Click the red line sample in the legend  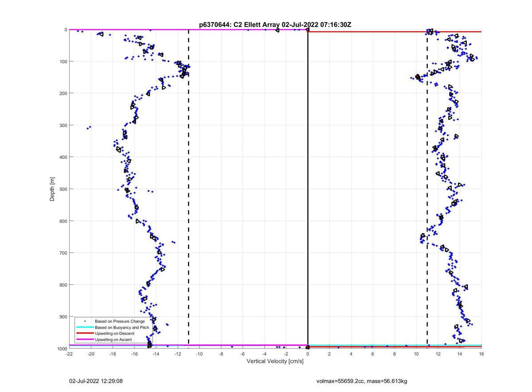click(85, 334)
